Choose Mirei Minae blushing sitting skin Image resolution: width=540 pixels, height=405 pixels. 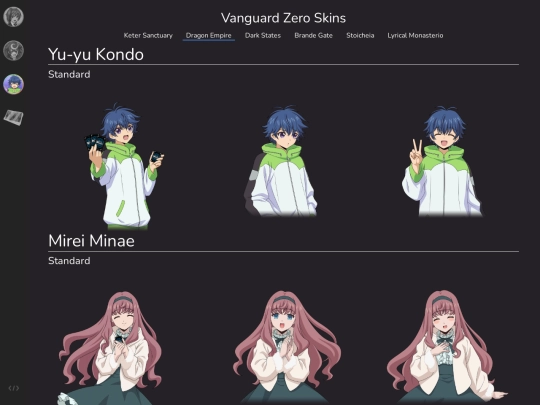tap(444, 347)
